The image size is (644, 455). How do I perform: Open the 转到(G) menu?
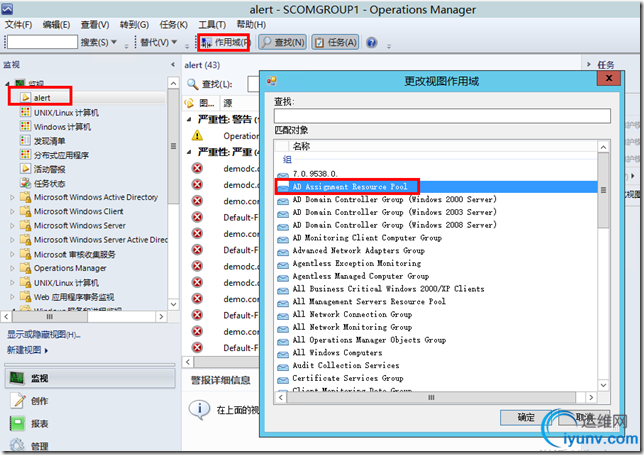point(134,25)
